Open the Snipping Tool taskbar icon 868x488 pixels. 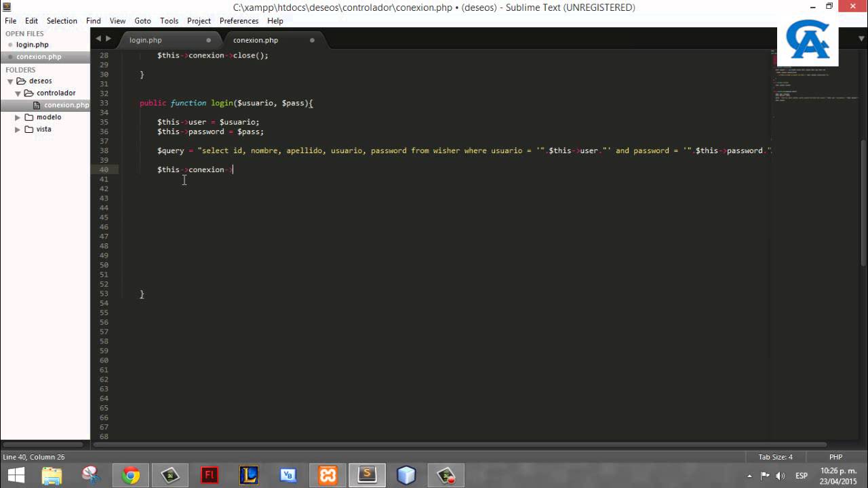(91, 475)
